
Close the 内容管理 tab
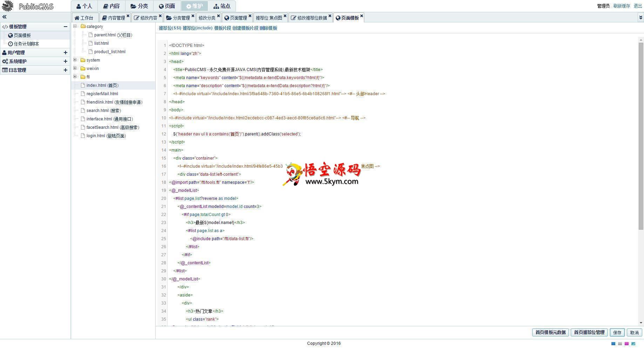click(128, 16)
